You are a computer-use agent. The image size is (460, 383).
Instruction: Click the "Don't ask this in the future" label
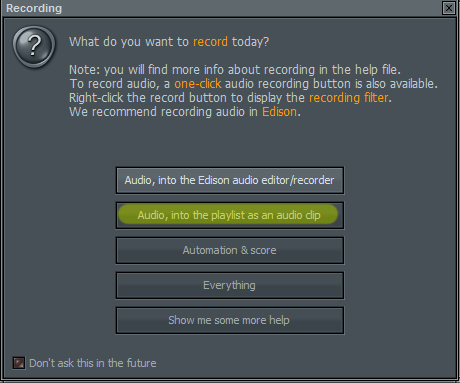click(93, 363)
